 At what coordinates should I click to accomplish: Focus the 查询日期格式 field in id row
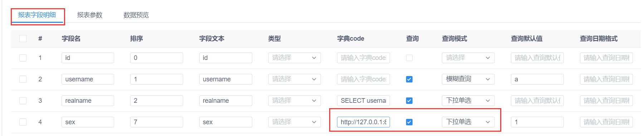(606, 58)
